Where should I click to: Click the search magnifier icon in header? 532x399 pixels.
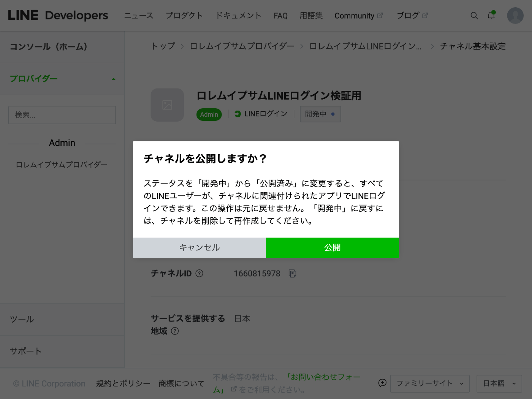coord(474,16)
